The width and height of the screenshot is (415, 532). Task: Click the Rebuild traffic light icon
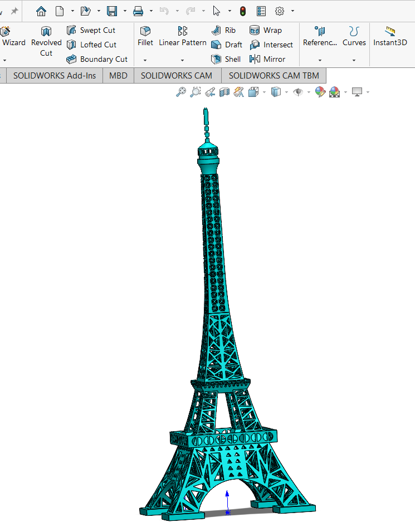243,11
